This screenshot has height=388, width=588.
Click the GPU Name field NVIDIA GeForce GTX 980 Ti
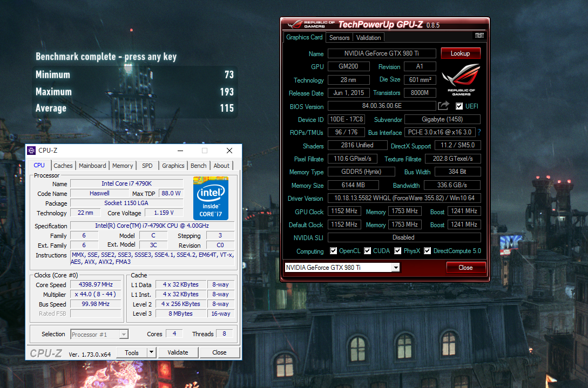(x=382, y=53)
